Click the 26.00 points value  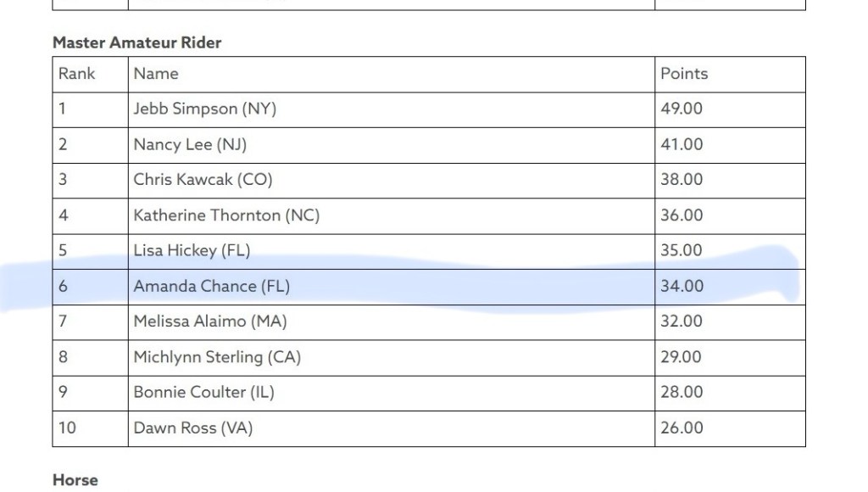click(682, 428)
